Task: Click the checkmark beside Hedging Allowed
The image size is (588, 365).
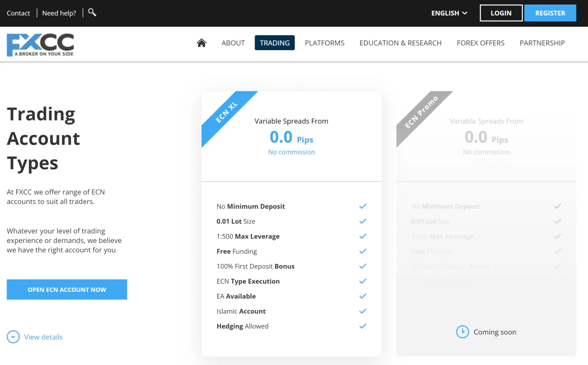Action: point(363,326)
